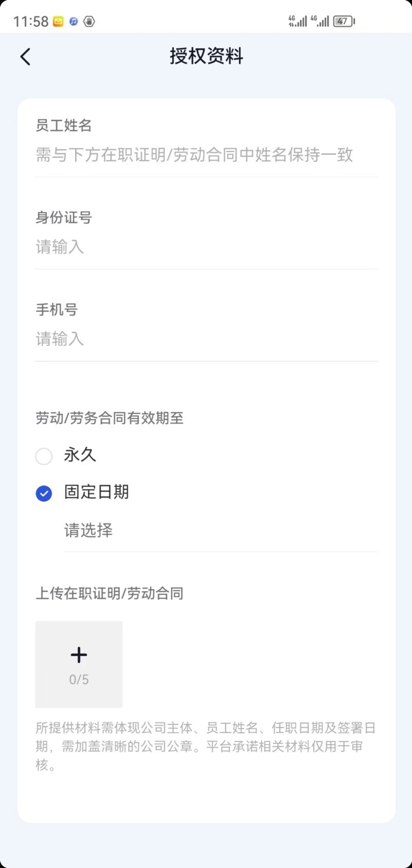Tap the 11:58 clock in status bar
The width and height of the screenshot is (412, 868).
(31, 22)
